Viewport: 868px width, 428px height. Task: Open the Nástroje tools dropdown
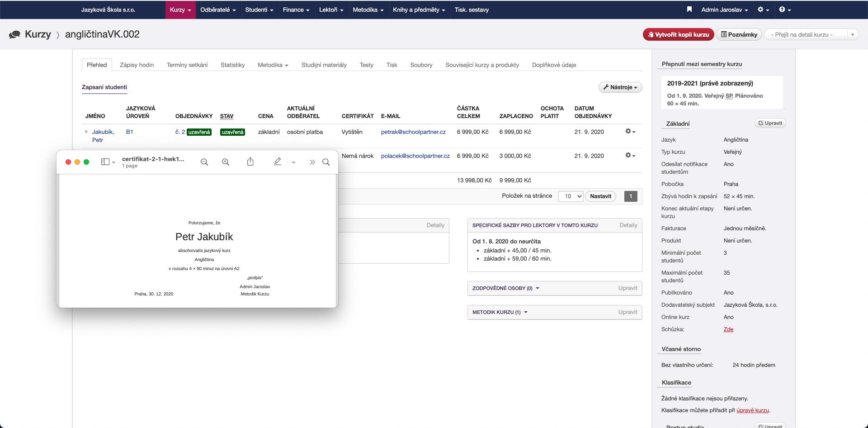(x=620, y=87)
